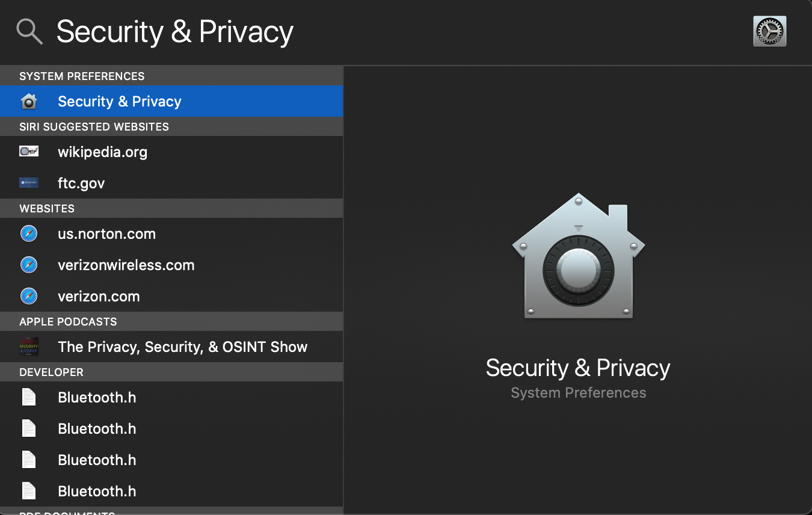The width and height of the screenshot is (812, 515).
Task: Click the System Preferences preview subtitle
Action: (x=579, y=393)
